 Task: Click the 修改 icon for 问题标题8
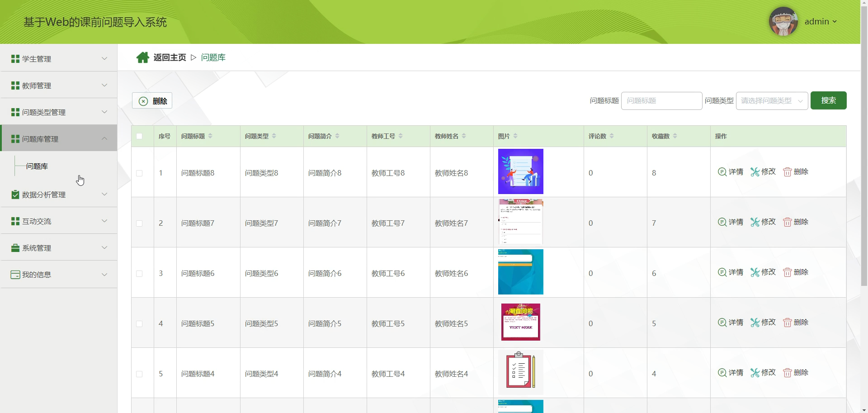[x=755, y=172]
